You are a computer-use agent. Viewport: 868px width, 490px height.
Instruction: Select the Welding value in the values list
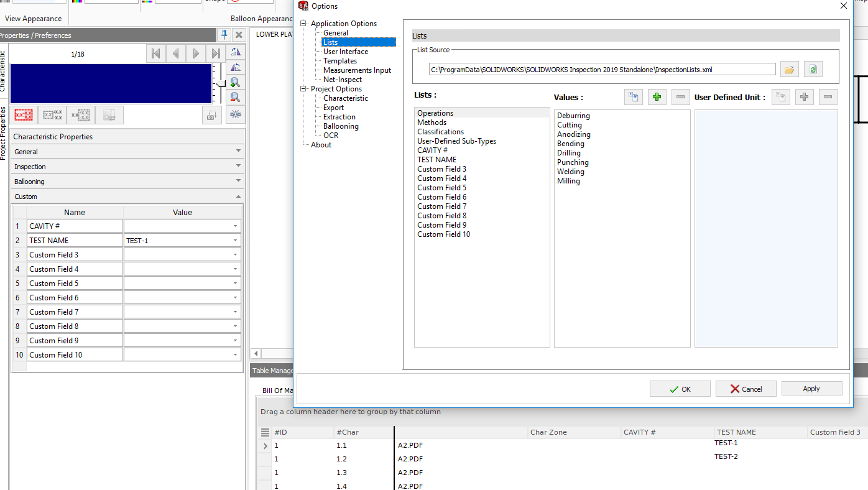(570, 171)
